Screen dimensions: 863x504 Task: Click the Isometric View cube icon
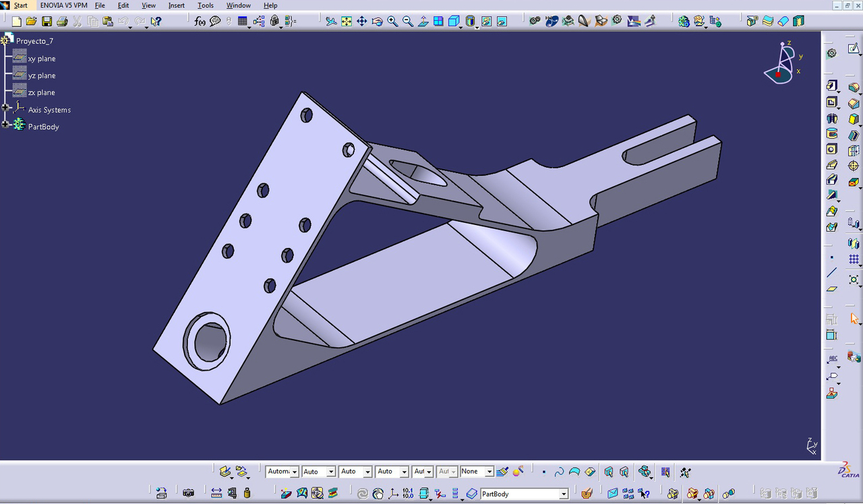point(454,22)
